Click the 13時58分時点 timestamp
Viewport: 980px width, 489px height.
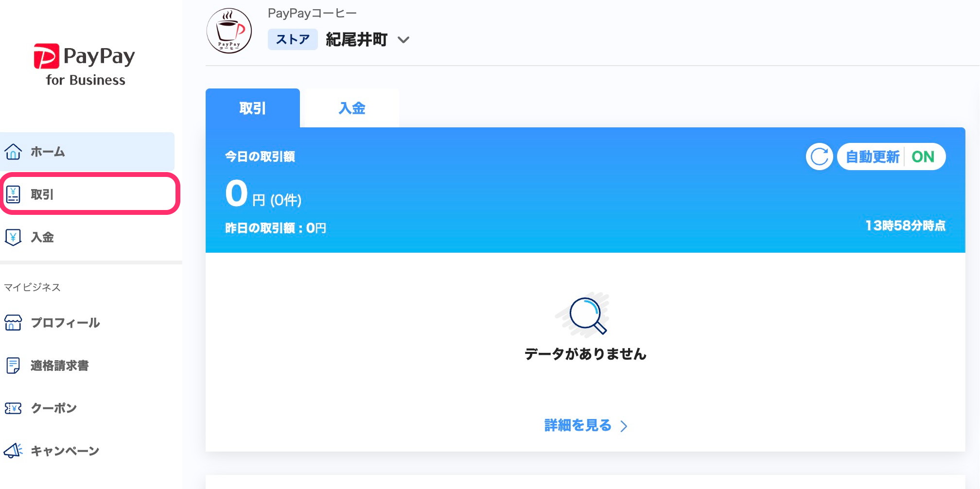(906, 226)
